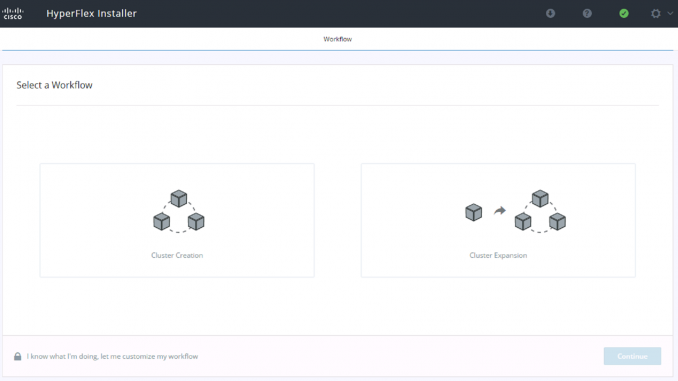Click the HyperFlex Installer title
The height and width of the screenshot is (381, 678).
(91, 13)
